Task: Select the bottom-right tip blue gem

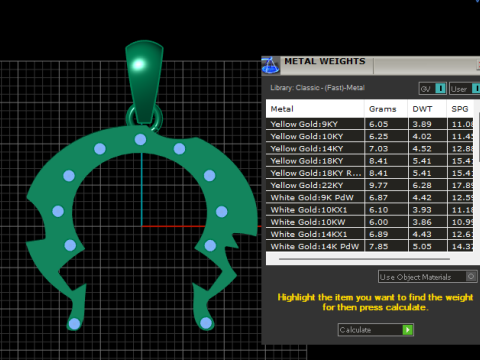Action: (206, 323)
